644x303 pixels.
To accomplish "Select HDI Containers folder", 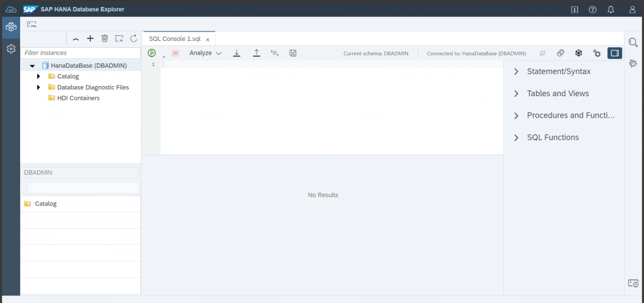I will (78, 98).
